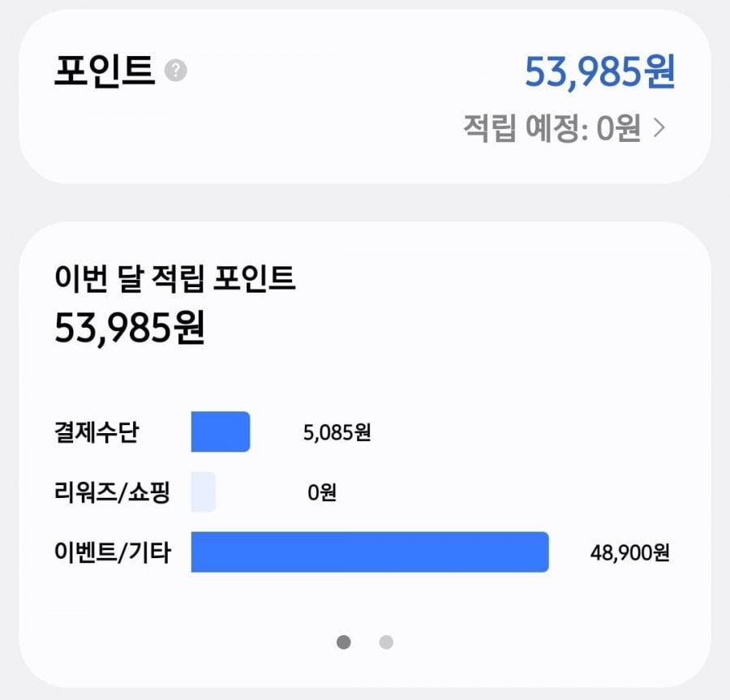Tap the 리워즈/쇼핑 light bar
This screenshot has height=700, width=730.
pyautogui.click(x=204, y=492)
